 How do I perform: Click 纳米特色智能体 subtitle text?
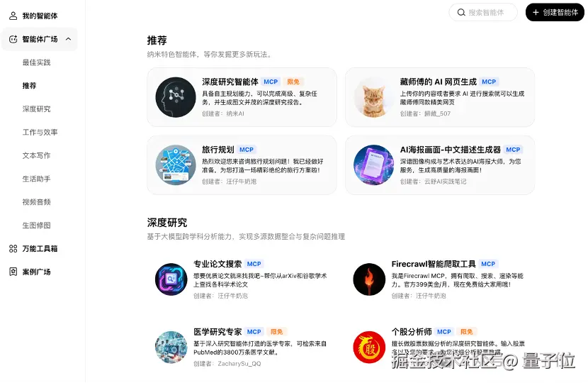coord(209,55)
